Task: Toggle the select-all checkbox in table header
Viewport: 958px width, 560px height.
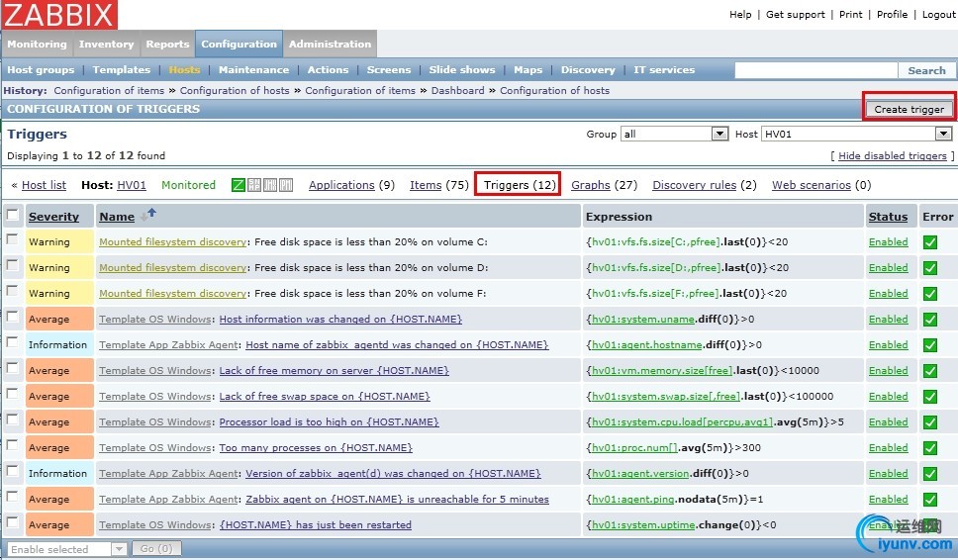Action: (x=12, y=215)
